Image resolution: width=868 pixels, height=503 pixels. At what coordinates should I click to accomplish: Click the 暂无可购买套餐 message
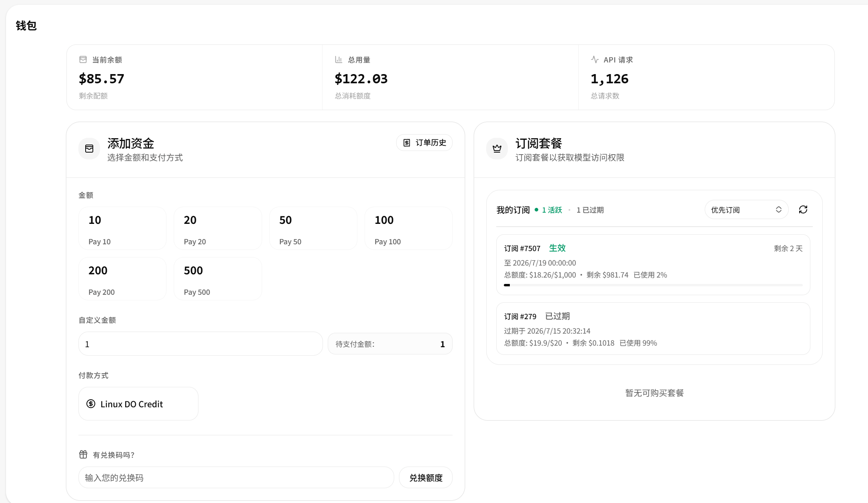pyautogui.click(x=654, y=393)
